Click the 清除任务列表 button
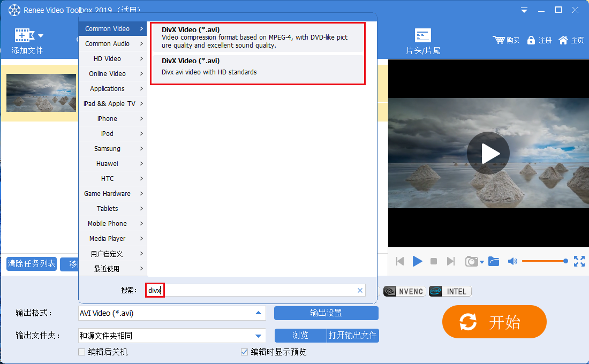Screen dimensions: 589x364 point(32,264)
